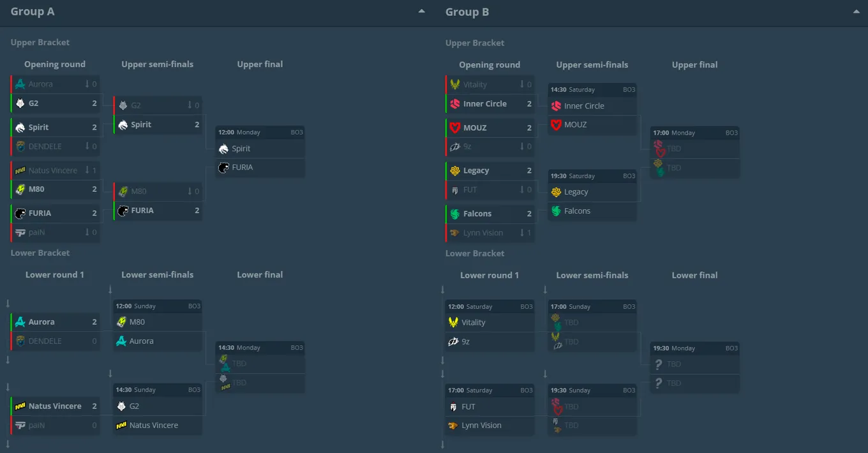The width and height of the screenshot is (868, 453).
Task: Click the Vitality logo in Group B lower round 1
Action: (x=453, y=322)
